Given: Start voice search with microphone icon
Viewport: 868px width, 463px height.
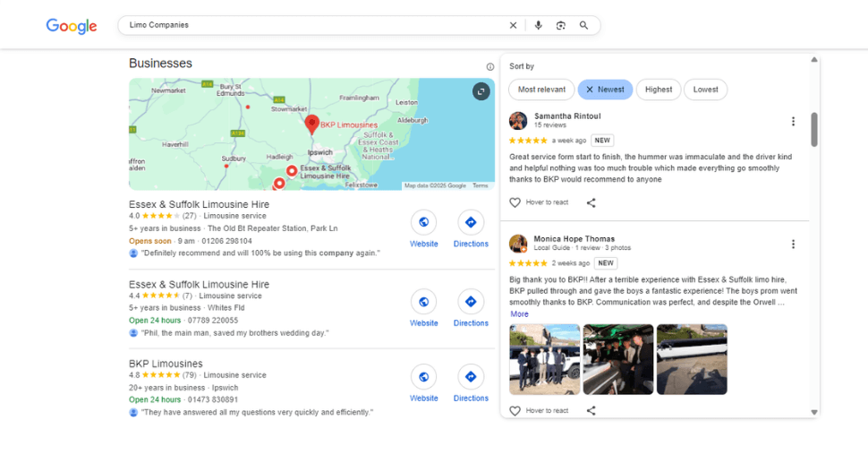Looking at the screenshot, I should point(538,25).
